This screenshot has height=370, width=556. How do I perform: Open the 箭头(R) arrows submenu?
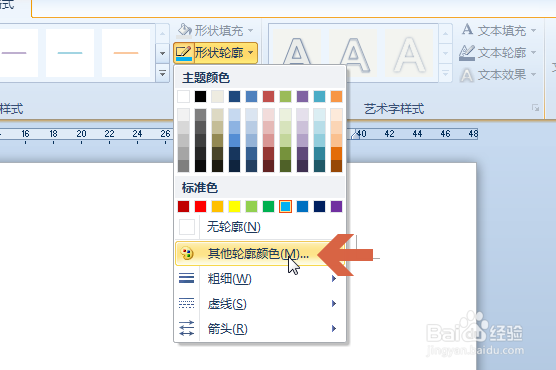click(260, 329)
